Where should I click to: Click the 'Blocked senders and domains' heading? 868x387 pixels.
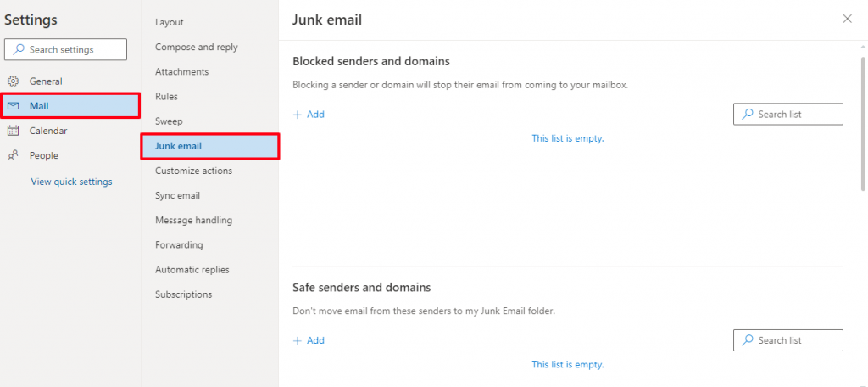pos(371,62)
